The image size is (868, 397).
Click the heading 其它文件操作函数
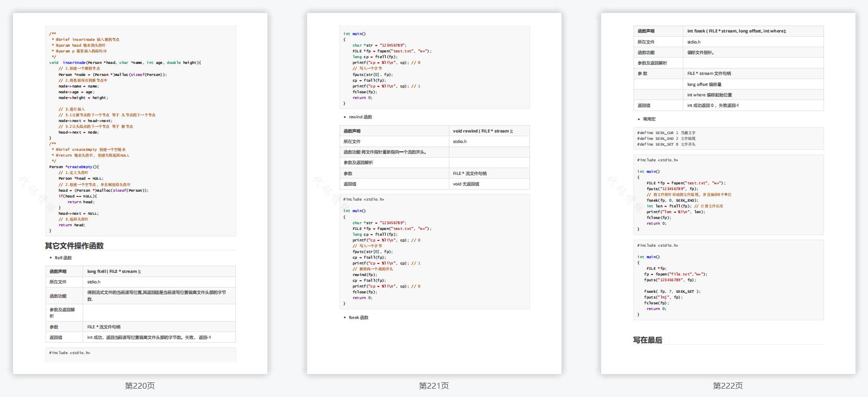(74, 246)
